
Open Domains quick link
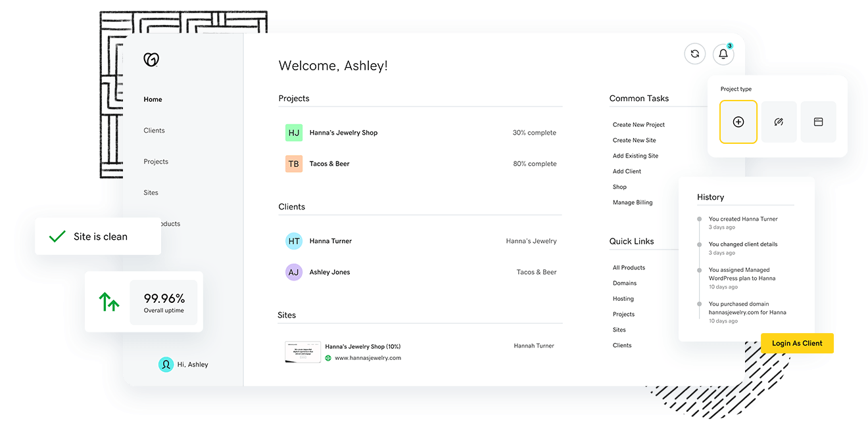(x=625, y=283)
